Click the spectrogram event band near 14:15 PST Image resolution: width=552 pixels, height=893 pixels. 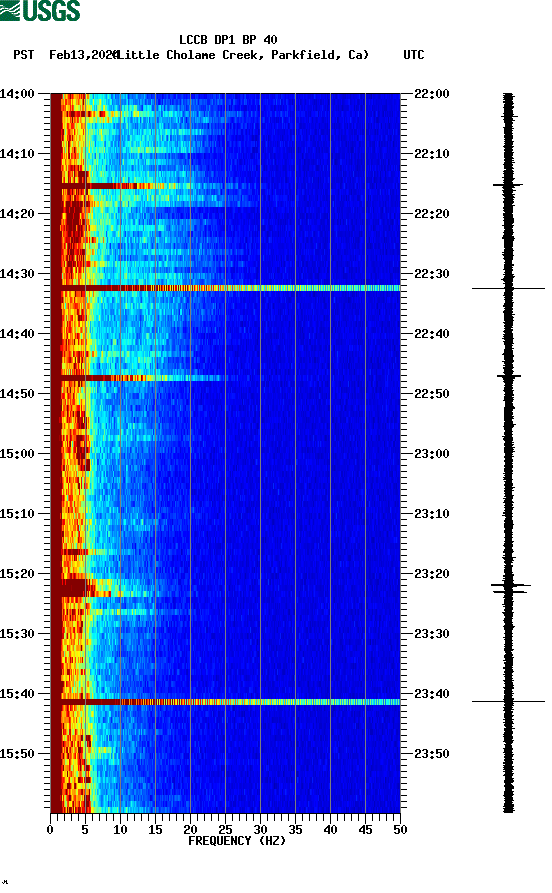click(x=154, y=186)
